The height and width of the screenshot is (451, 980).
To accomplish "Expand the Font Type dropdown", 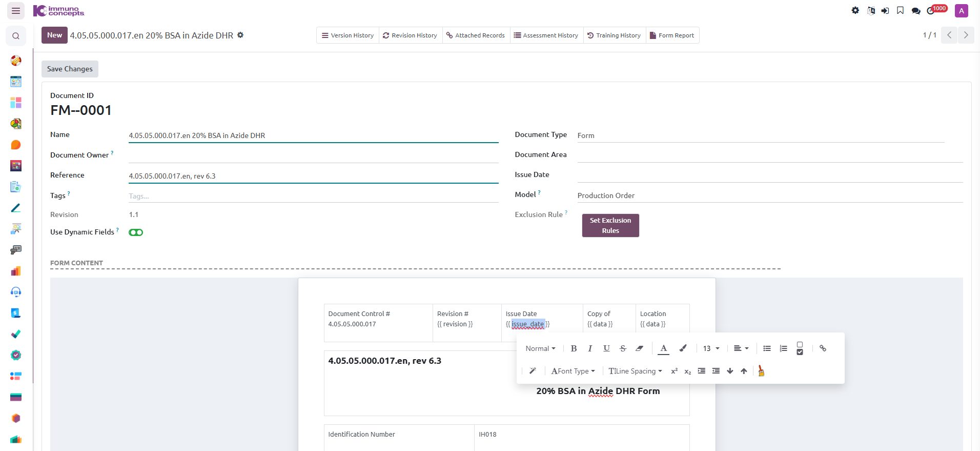I will [x=573, y=371].
